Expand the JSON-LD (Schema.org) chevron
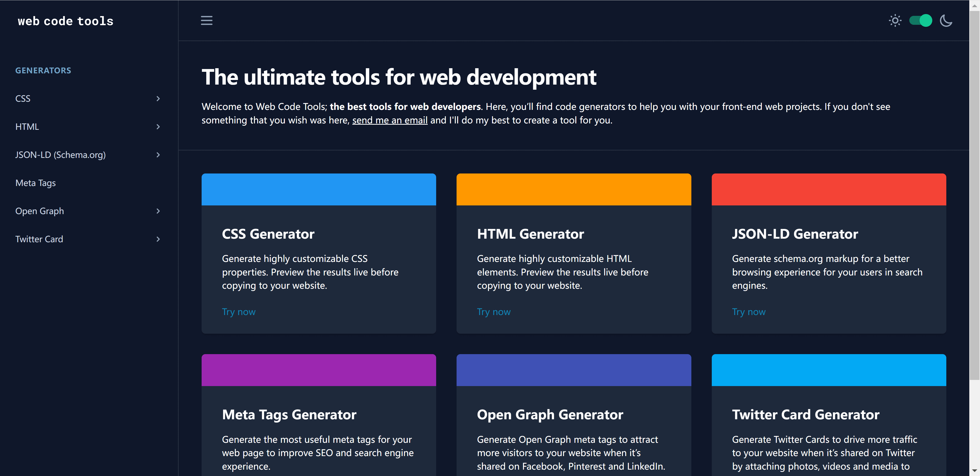 (x=158, y=155)
